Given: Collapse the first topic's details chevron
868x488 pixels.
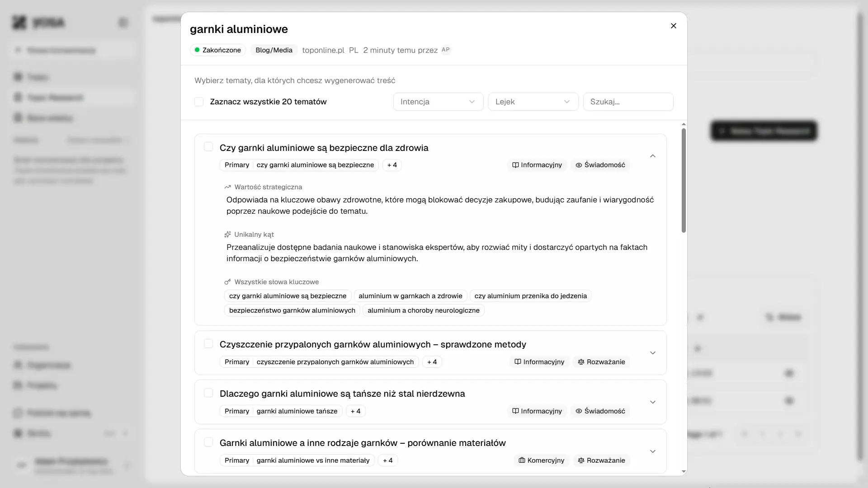Looking at the screenshot, I should (x=652, y=156).
